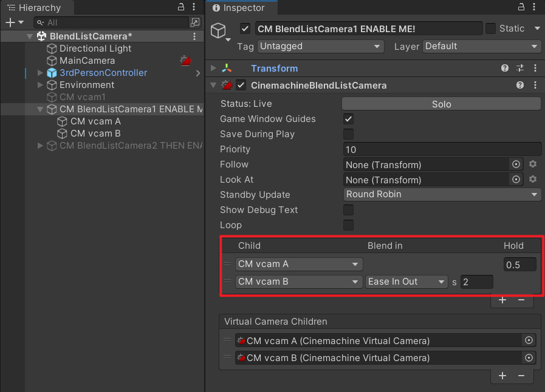Viewport: 545px width, 392px height.
Task: Select the Hierarchy tab
Action: [x=36, y=8]
